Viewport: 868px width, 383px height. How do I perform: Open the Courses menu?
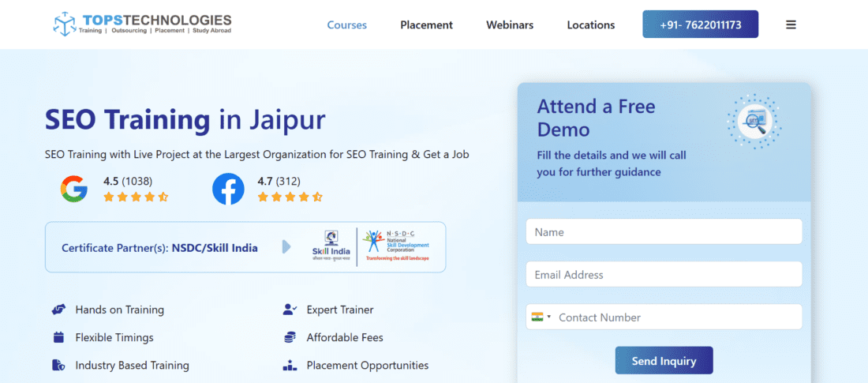[x=346, y=24]
